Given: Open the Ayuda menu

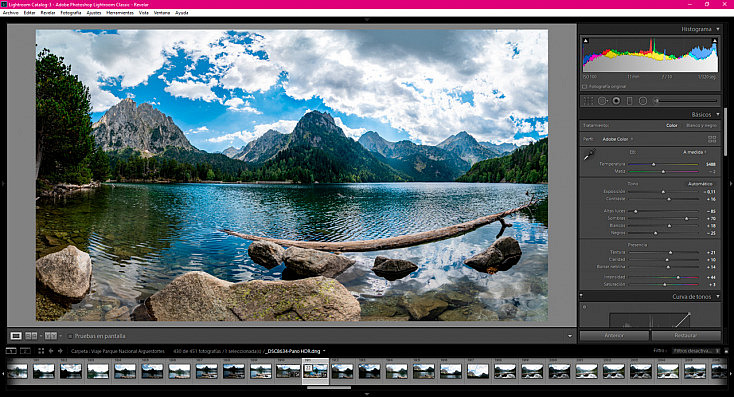Looking at the screenshot, I should (182, 13).
